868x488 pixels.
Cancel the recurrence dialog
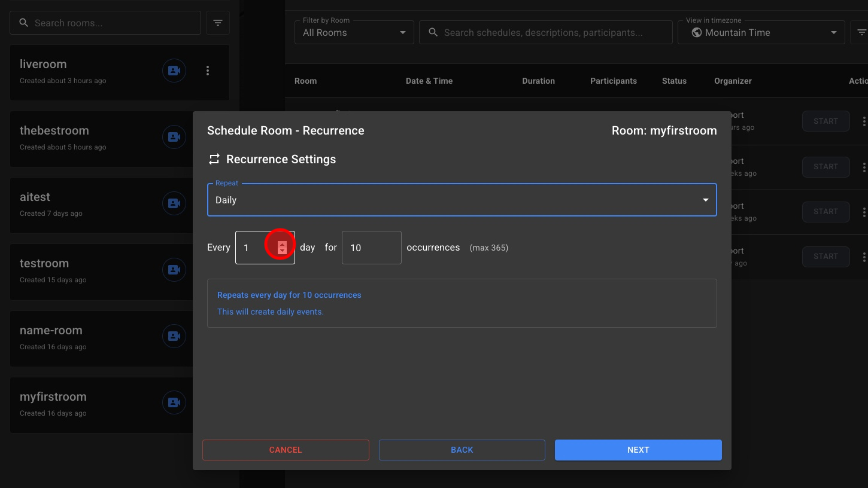click(286, 450)
